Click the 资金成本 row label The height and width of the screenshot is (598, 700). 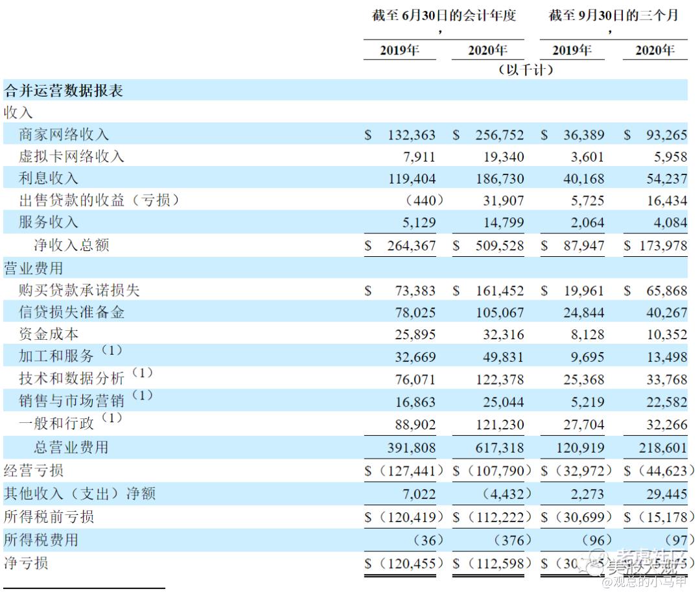(x=48, y=334)
